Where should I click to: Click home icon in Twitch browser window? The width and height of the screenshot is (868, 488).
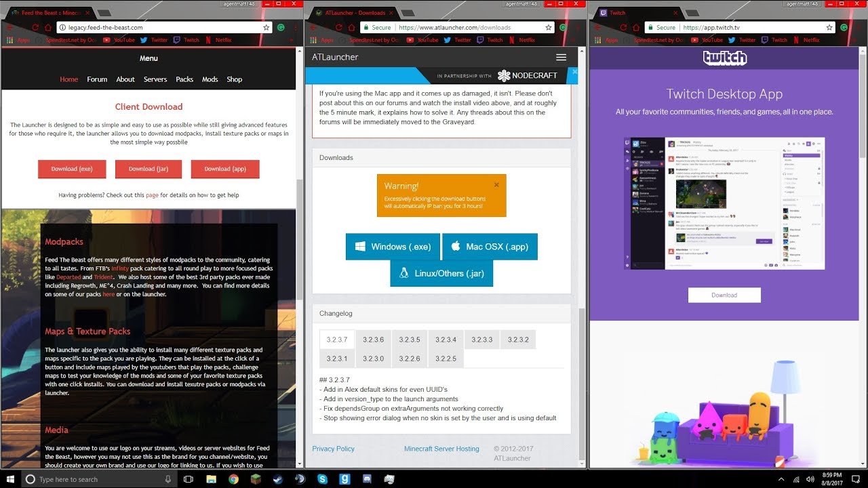[x=636, y=27]
